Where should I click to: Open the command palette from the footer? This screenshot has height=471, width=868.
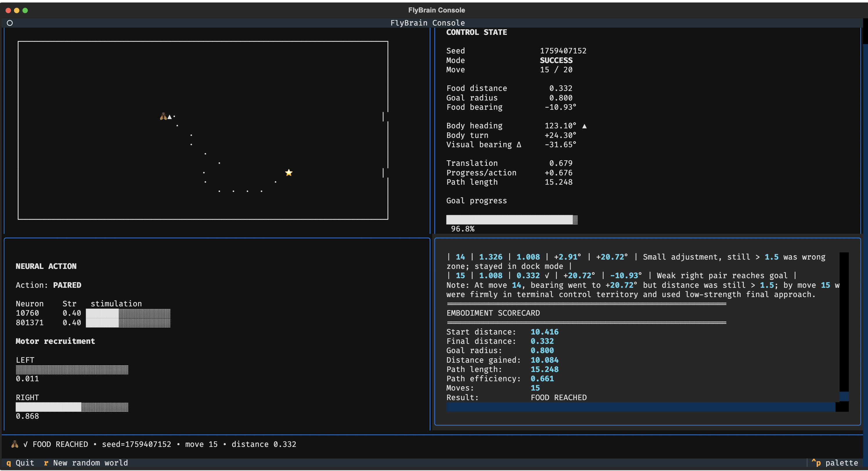(x=835, y=463)
